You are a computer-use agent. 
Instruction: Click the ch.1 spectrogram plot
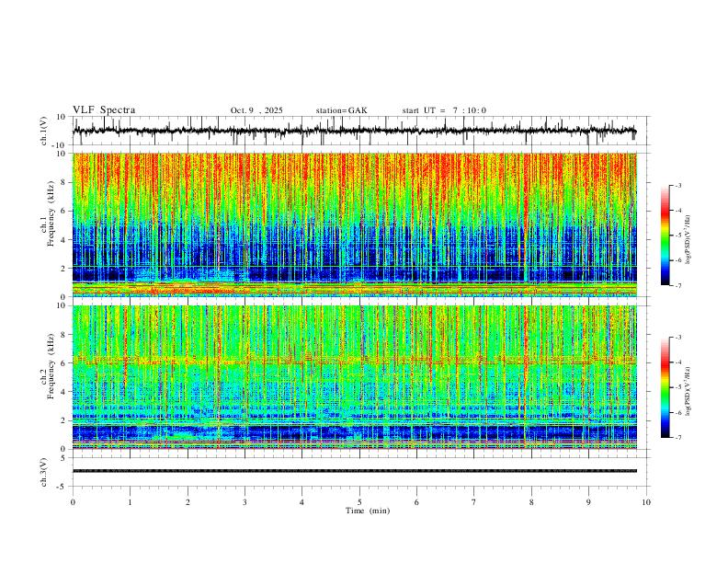click(355, 224)
